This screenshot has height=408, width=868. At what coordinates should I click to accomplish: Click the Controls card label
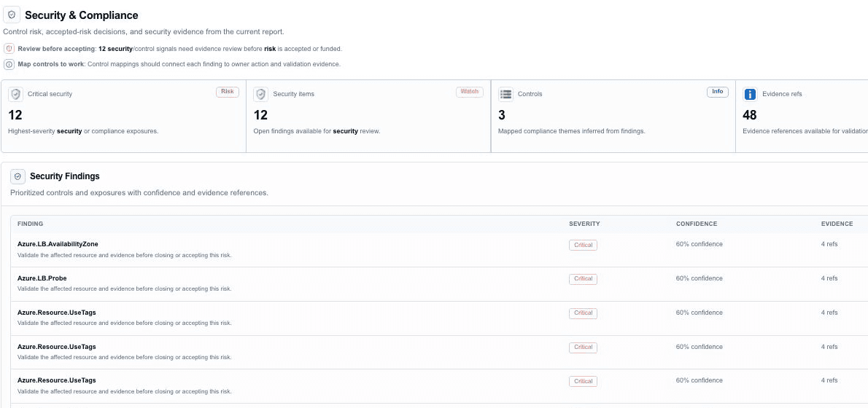pos(530,94)
